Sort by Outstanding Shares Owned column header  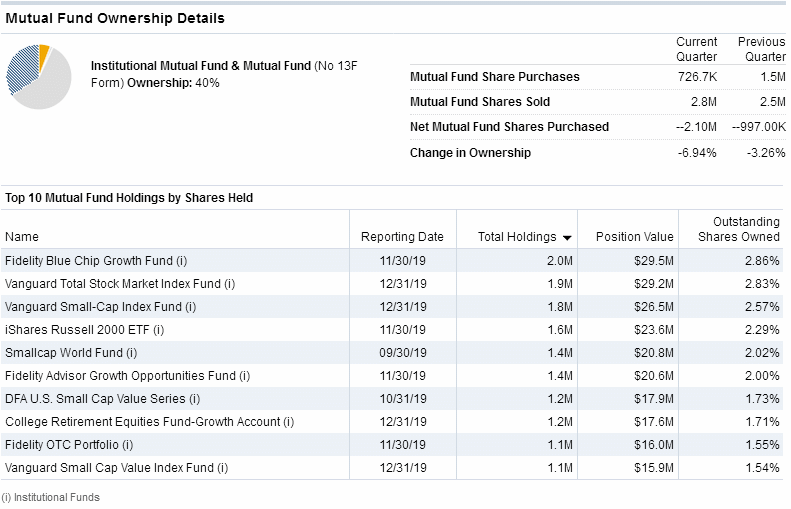coord(739,229)
